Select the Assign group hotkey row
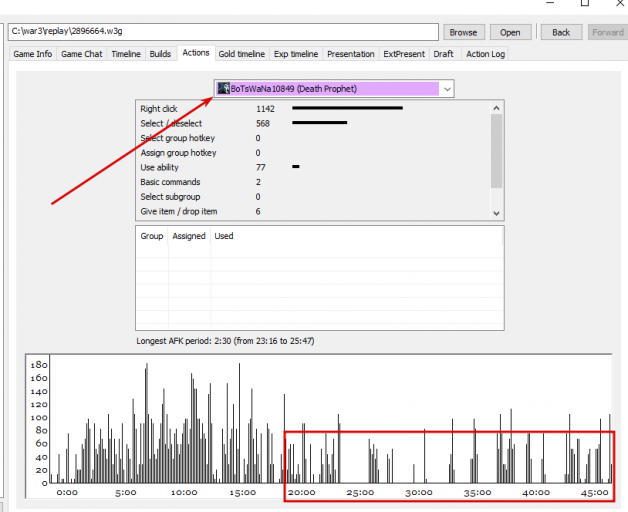The height and width of the screenshot is (512, 628). 313,153
